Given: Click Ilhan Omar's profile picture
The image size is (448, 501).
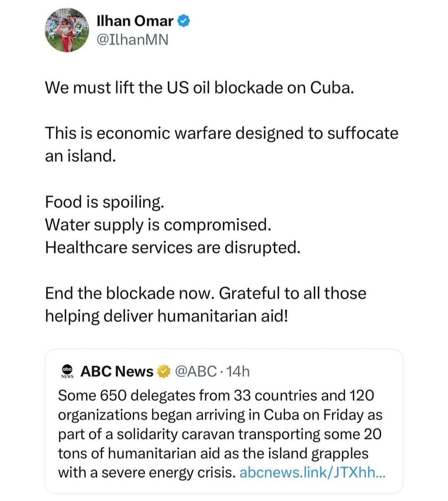Looking at the screenshot, I should (x=67, y=30).
